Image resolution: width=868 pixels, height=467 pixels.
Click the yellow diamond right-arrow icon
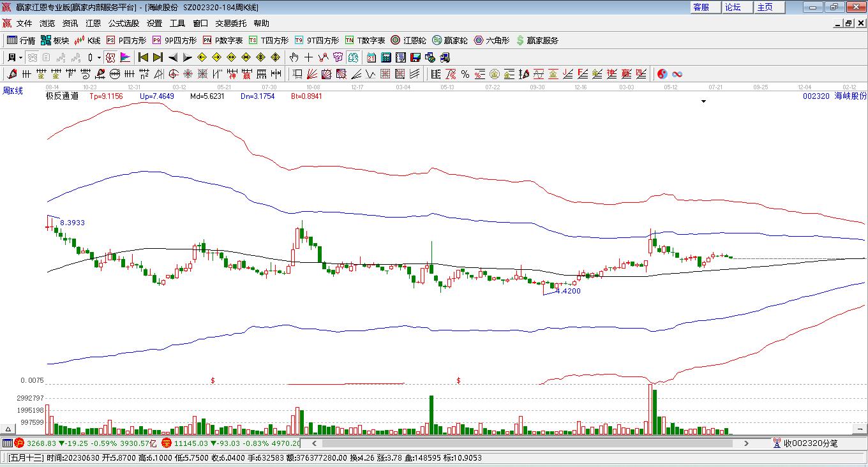point(217,57)
